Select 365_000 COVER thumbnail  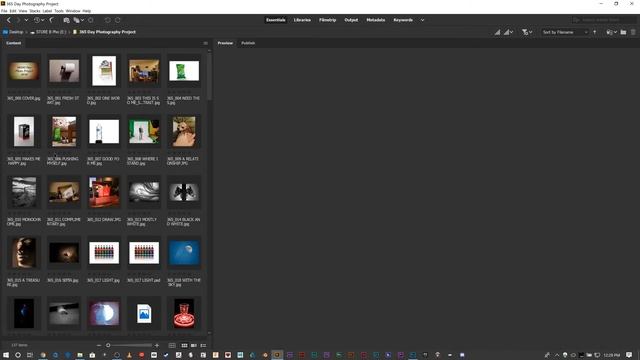[24, 71]
